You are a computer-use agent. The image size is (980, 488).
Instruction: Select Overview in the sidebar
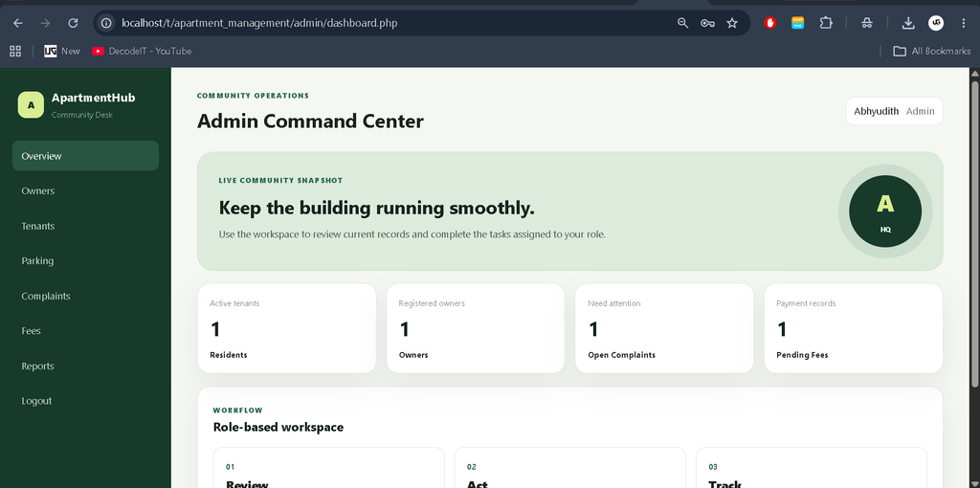pos(85,156)
